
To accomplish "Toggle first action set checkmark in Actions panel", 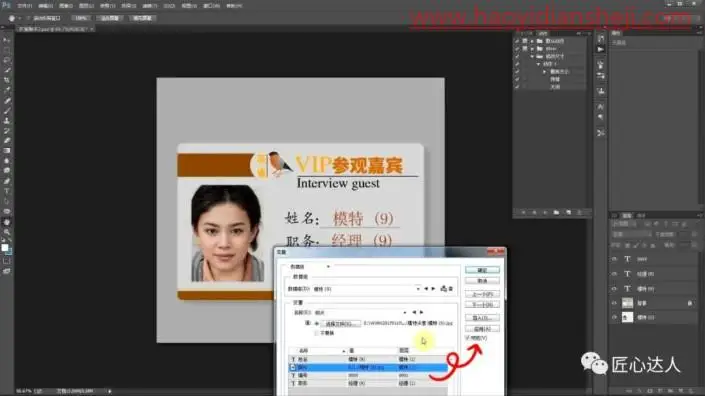I will pos(517,41).
